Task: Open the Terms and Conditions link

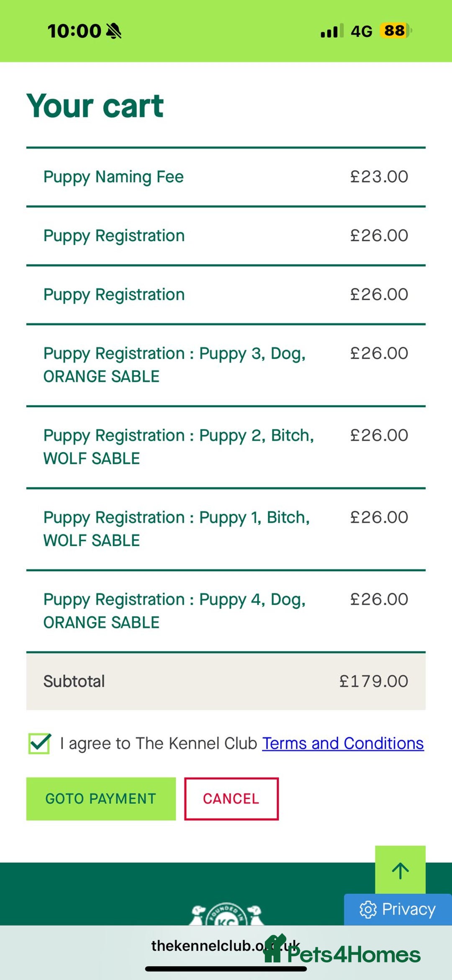Action: (343, 743)
